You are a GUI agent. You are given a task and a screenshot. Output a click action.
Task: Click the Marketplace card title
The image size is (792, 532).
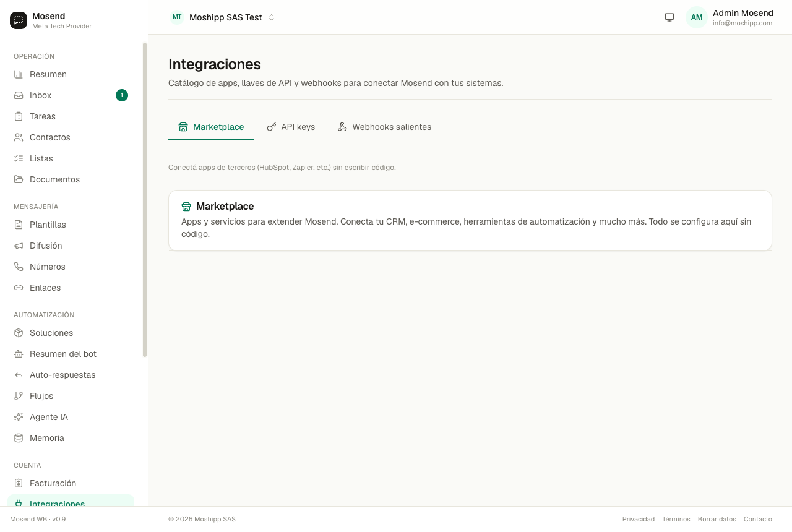pos(225,206)
